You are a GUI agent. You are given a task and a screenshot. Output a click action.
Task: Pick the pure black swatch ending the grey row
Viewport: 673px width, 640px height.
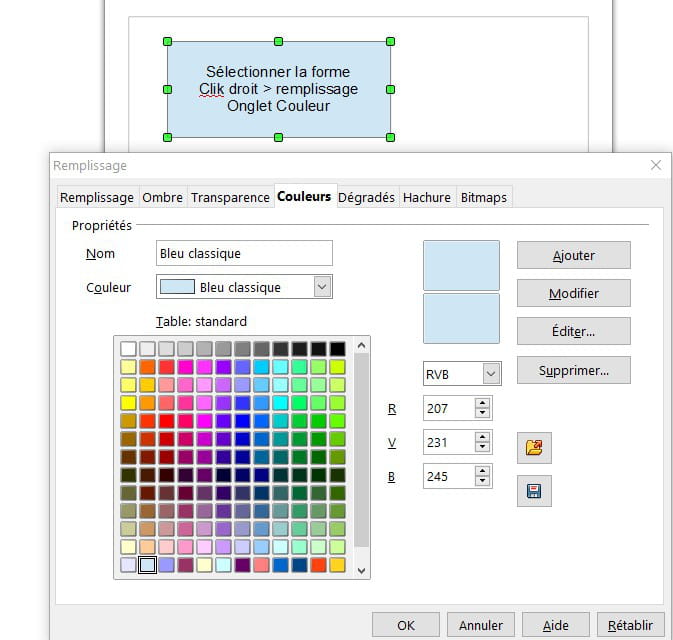click(x=337, y=349)
